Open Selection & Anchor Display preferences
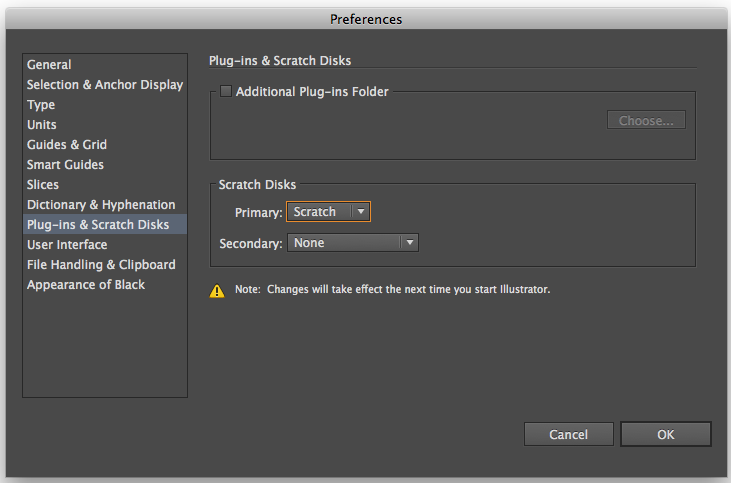731x483 pixels. [x=104, y=84]
